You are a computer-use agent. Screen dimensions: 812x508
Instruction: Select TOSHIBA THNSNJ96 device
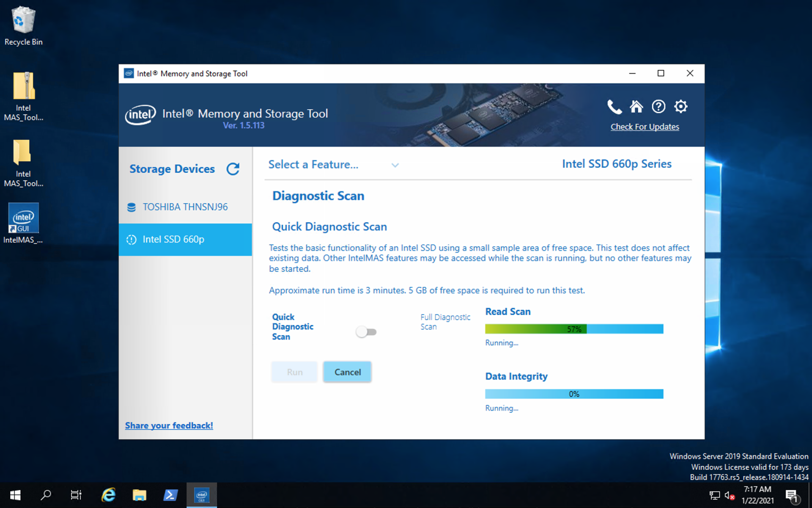tap(185, 207)
